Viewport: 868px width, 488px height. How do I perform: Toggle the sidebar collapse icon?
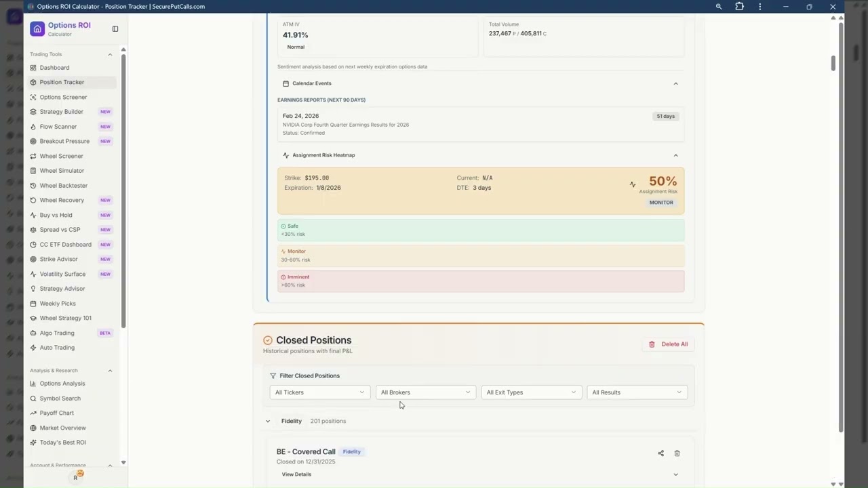point(115,28)
